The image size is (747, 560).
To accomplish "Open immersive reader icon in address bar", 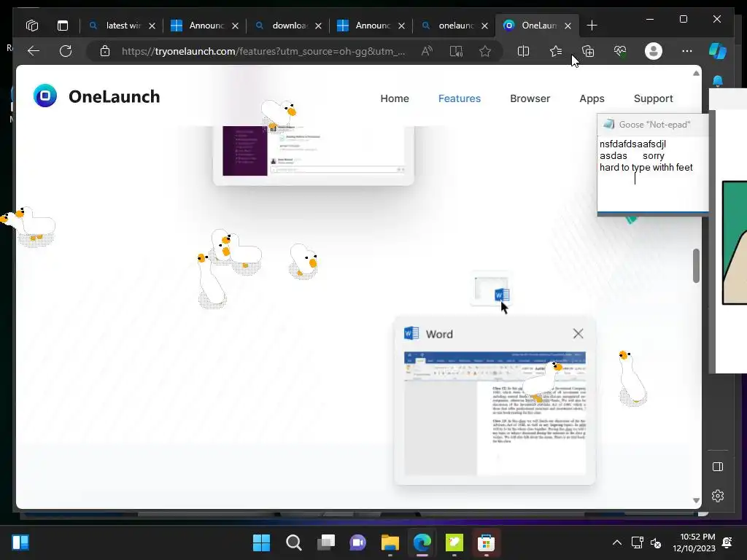I will 456,51.
